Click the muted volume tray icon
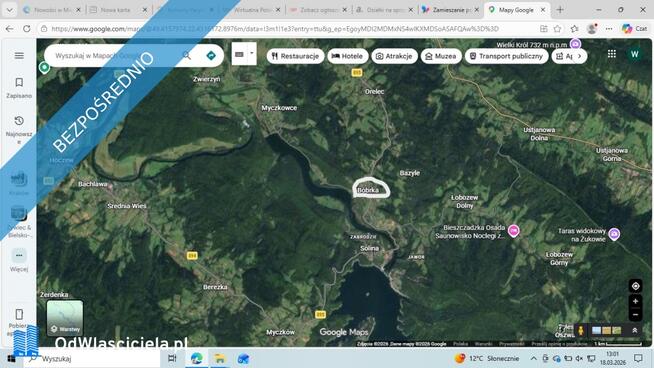 pos(579,358)
